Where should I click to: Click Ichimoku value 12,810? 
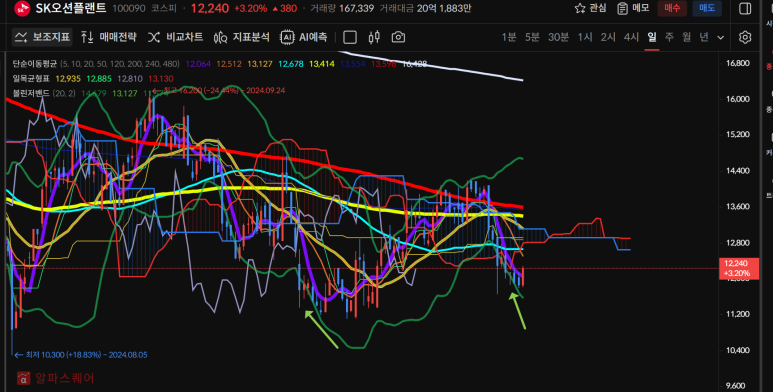(130, 78)
